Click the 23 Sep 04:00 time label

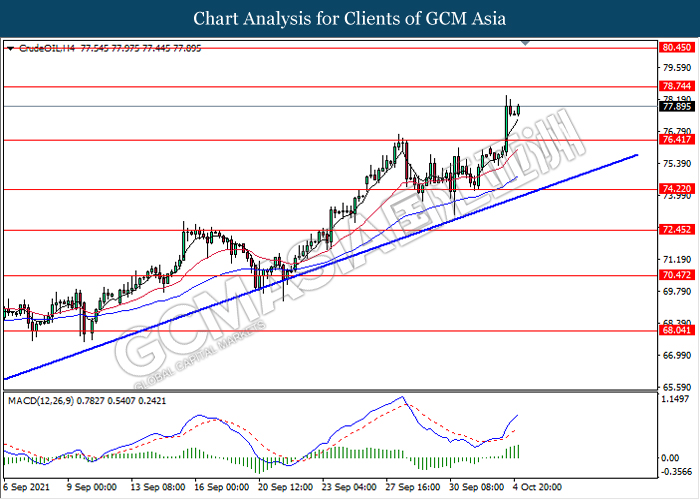[x=350, y=487]
